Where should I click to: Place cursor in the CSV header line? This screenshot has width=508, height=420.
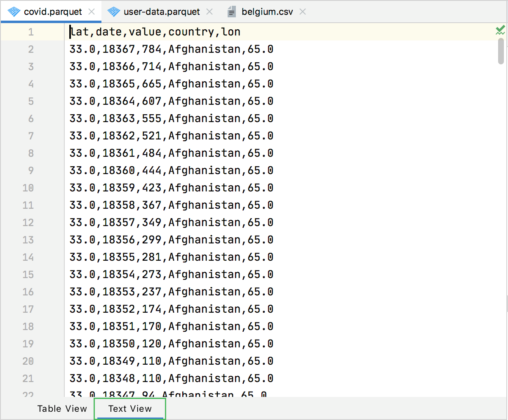pyautogui.click(x=155, y=31)
